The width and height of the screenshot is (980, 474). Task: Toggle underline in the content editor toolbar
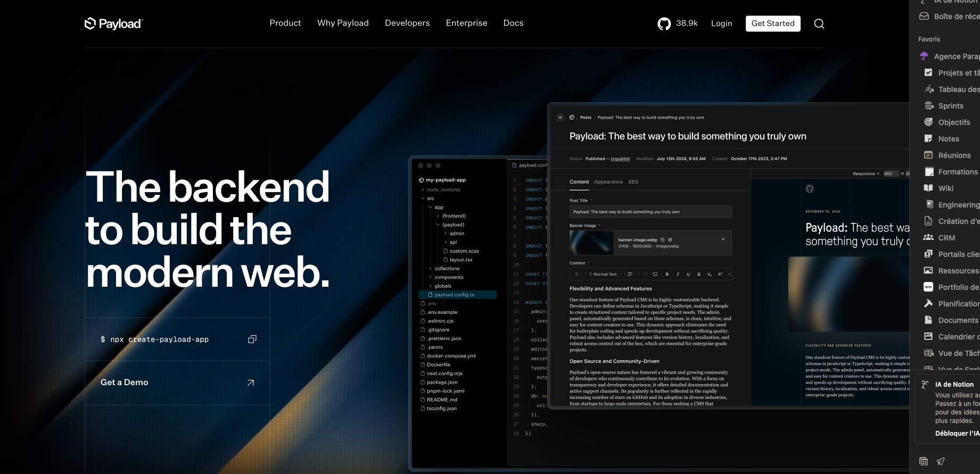[x=688, y=275]
